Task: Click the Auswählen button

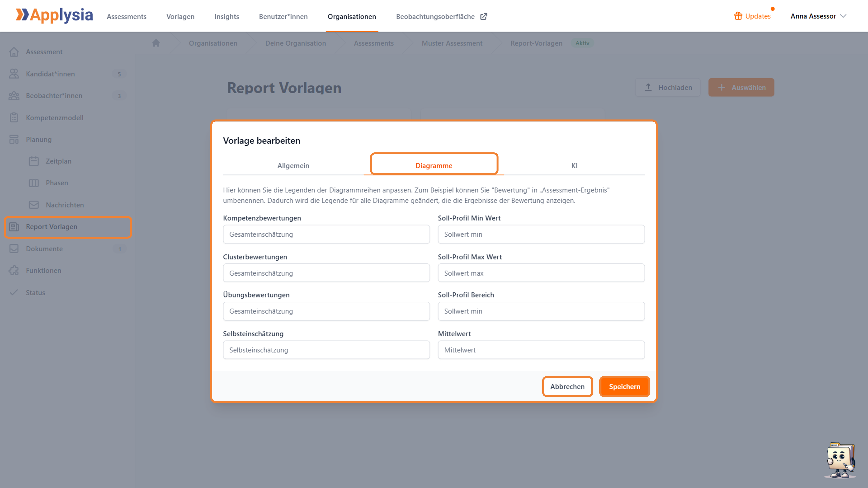Action: (741, 87)
